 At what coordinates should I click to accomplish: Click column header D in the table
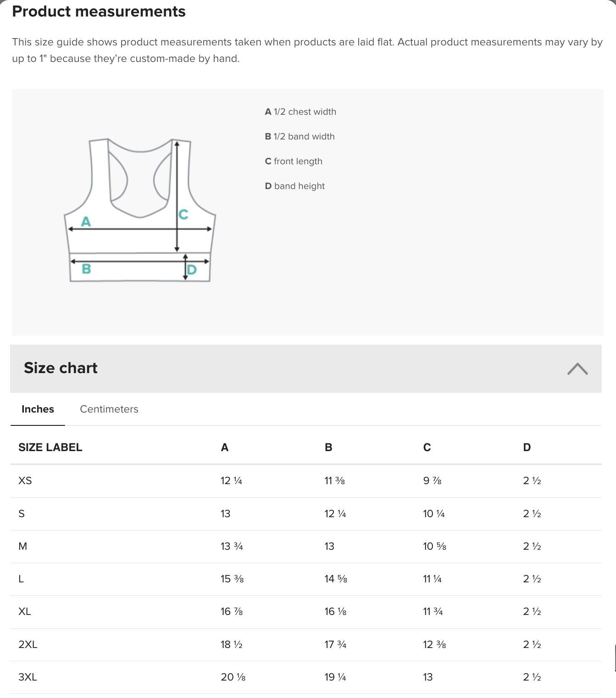click(527, 447)
